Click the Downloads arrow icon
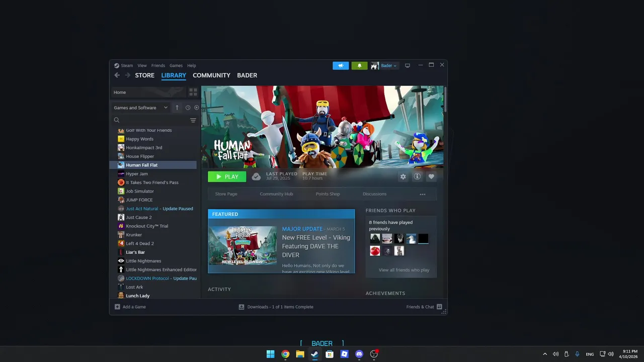 (x=242, y=307)
